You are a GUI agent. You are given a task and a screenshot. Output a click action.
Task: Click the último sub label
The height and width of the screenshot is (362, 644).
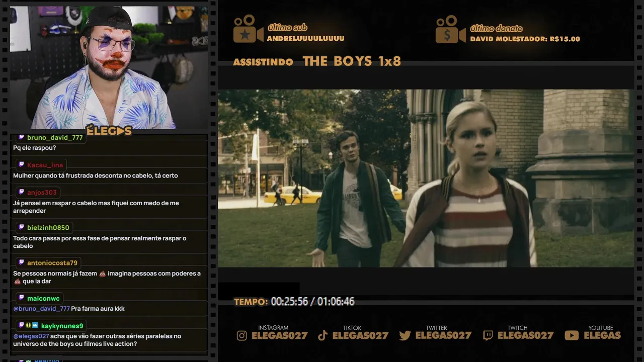[x=287, y=28]
